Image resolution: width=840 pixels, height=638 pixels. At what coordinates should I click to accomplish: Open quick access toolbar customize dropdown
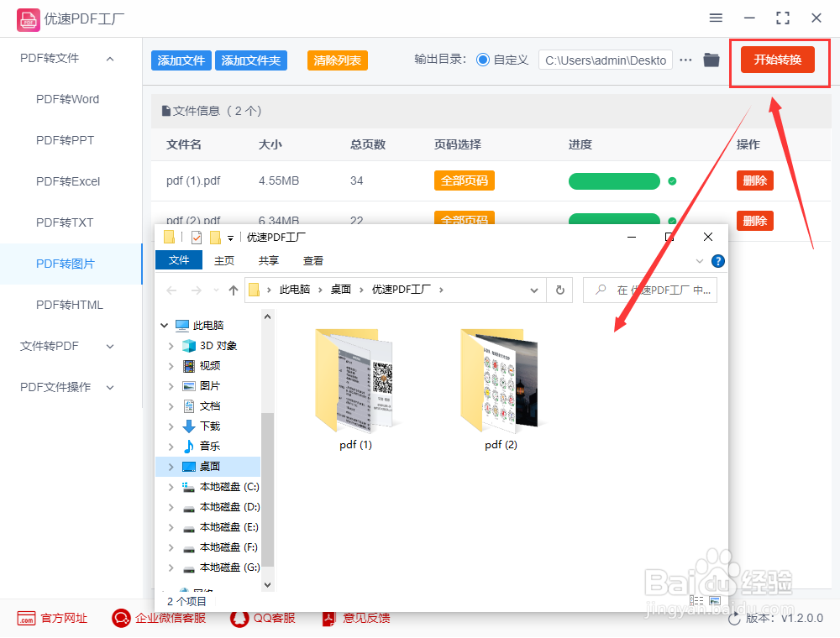coord(230,238)
